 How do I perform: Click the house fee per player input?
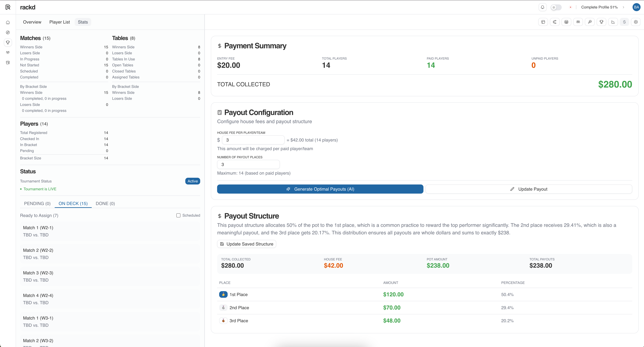pos(253,140)
